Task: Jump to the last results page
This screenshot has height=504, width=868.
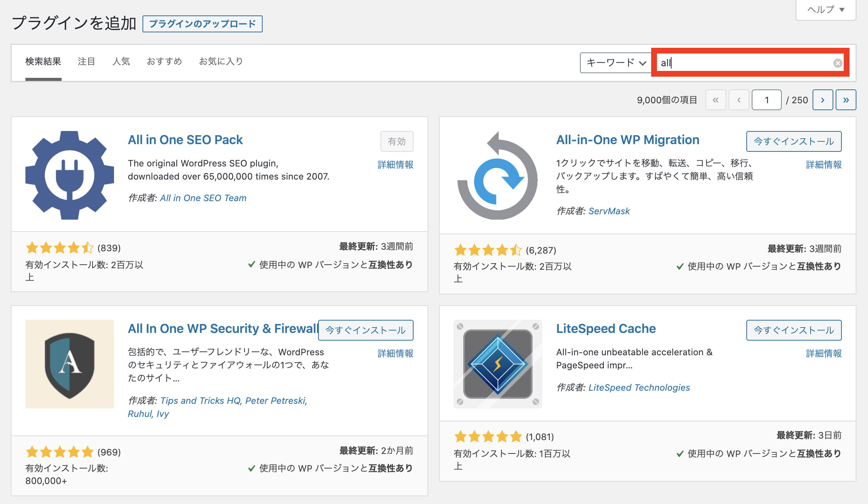Action: coord(846,100)
